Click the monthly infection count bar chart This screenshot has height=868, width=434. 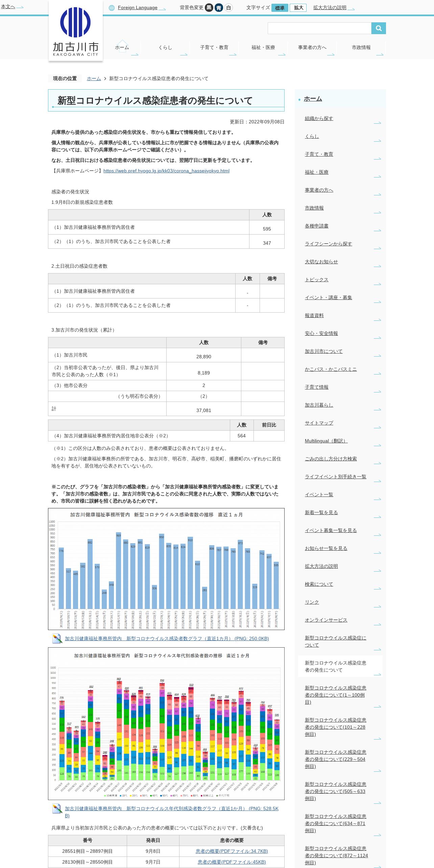point(166,569)
